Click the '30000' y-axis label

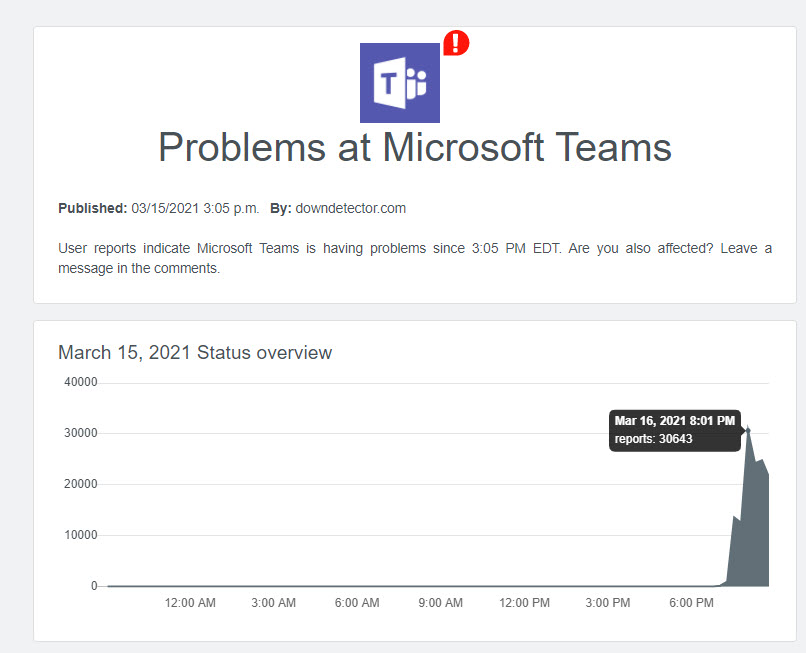pos(81,433)
